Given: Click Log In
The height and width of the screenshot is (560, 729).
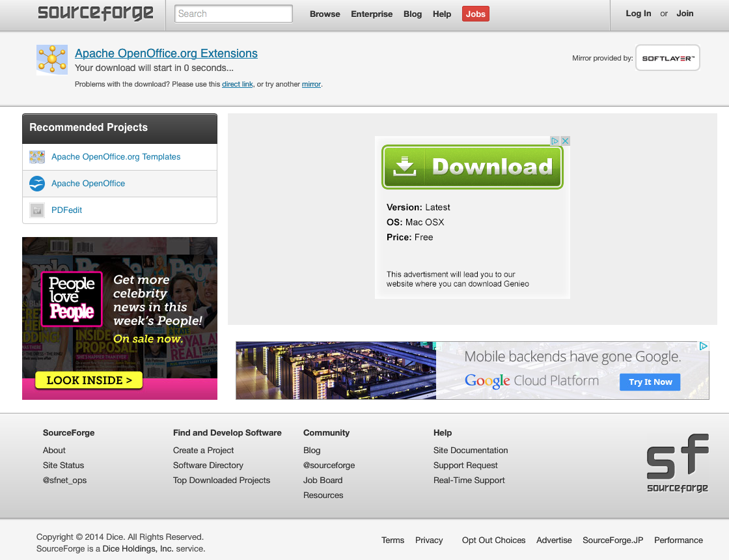Looking at the screenshot, I should (x=638, y=14).
